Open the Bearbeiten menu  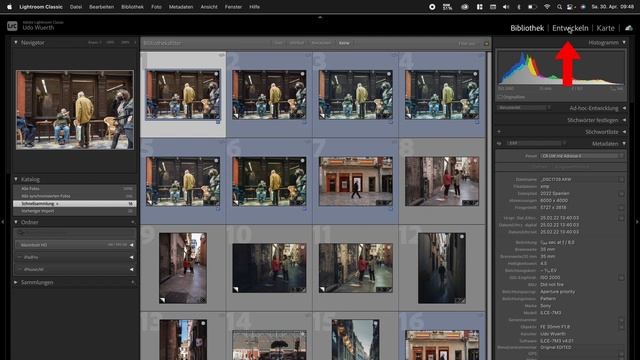(x=102, y=7)
